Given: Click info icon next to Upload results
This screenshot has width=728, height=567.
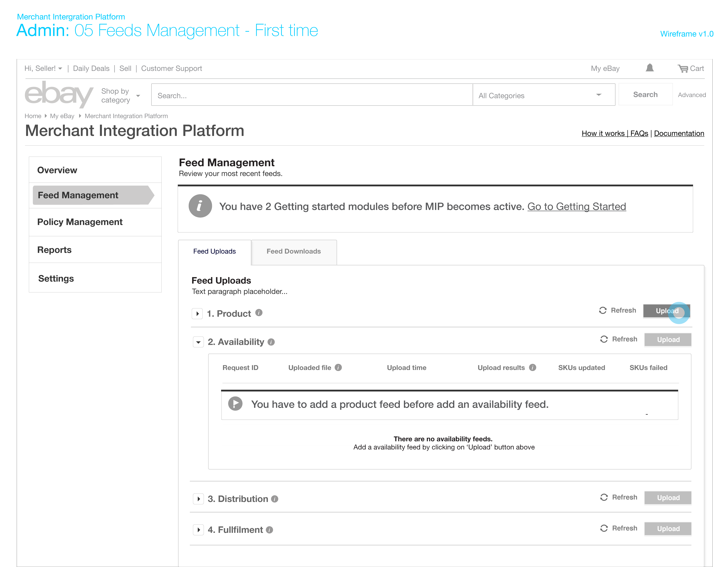Looking at the screenshot, I should click(533, 368).
